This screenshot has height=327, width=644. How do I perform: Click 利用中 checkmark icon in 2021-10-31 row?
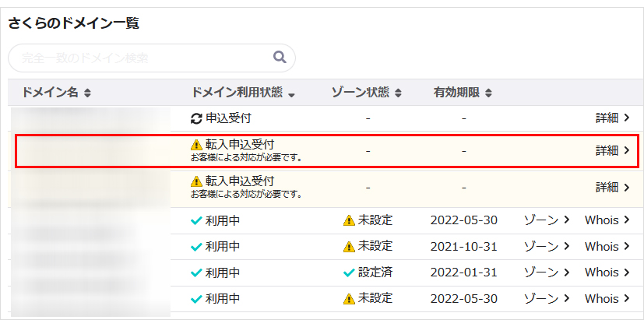(196, 247)
